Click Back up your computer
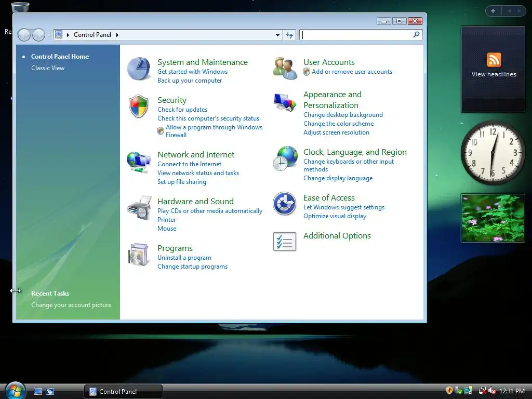 190,81
